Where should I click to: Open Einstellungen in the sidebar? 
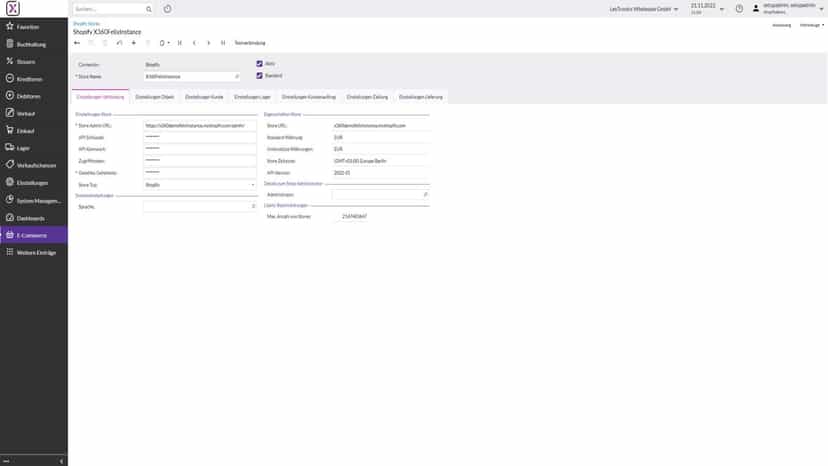pos(33,183)
